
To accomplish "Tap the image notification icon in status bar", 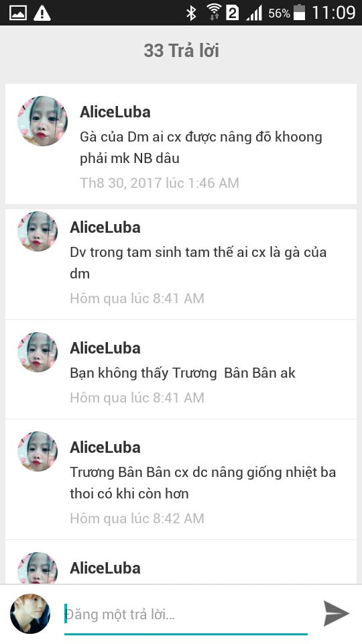I will pyautogui.click(x=18, y=13).
